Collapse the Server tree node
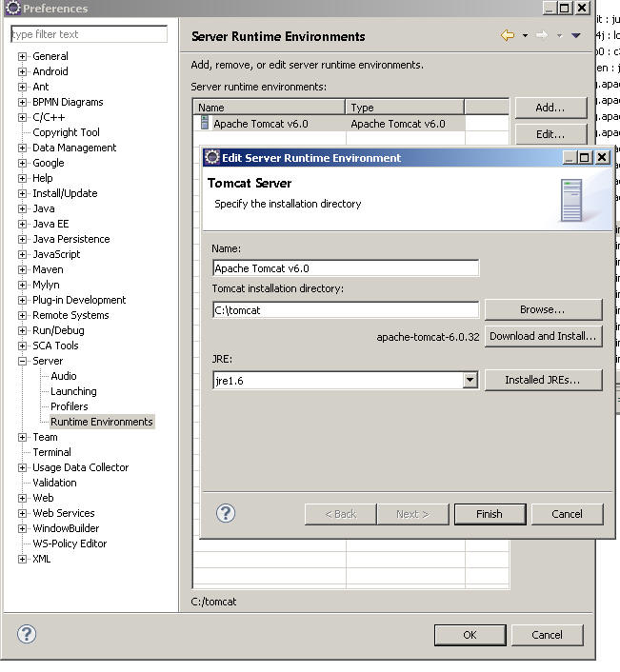This screenshot has height=672, width=620. click(22, 361)
